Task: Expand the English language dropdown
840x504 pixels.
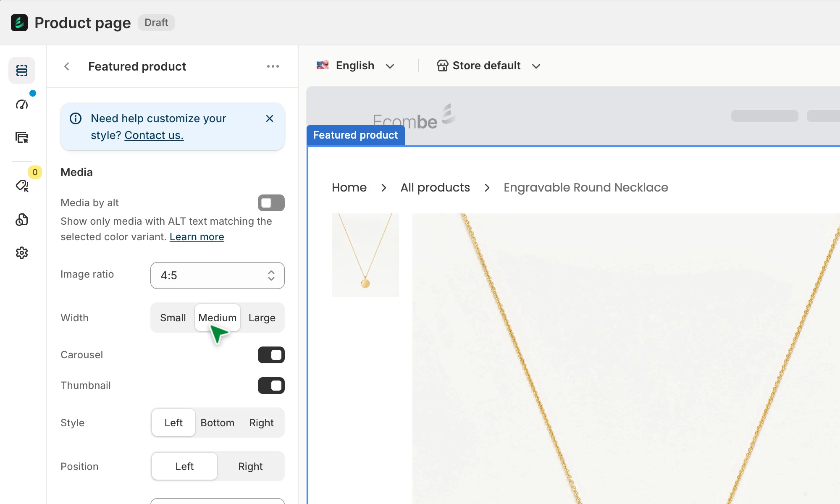Action: (355, 66)
